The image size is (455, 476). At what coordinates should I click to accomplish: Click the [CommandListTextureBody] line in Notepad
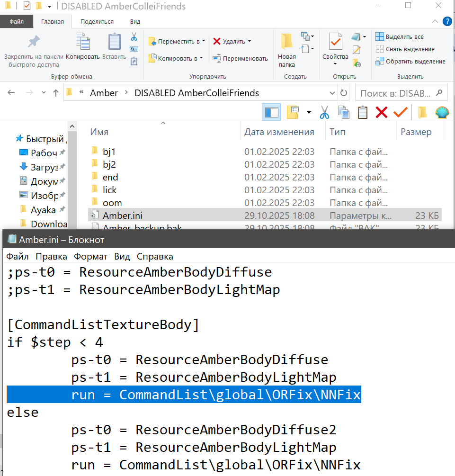(x=103, y=324)
